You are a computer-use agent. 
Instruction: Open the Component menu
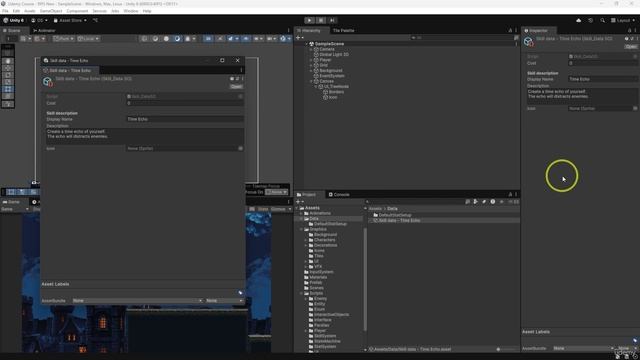[x=77, y=11]
